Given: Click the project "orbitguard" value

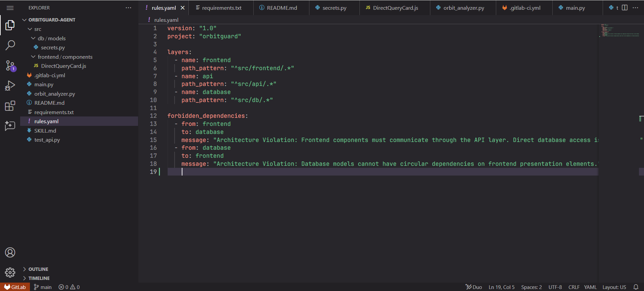Looking at the screenshot, I should click(x=220, y=36).
